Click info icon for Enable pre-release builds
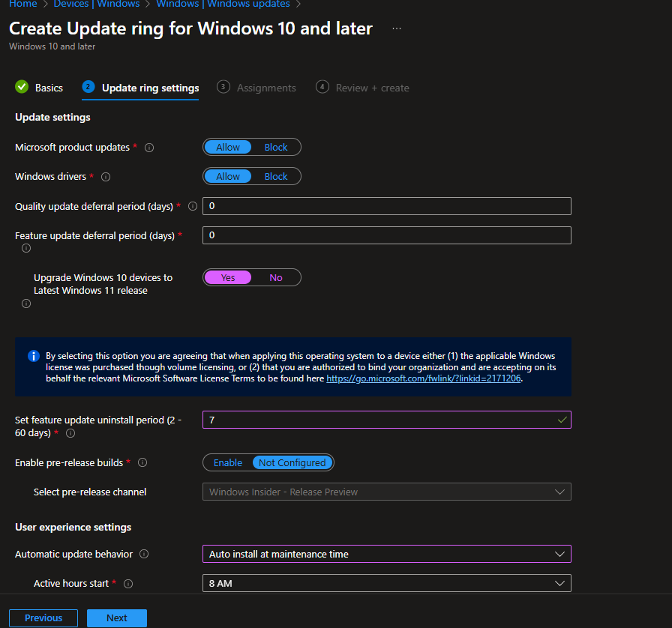 (142, 463)
